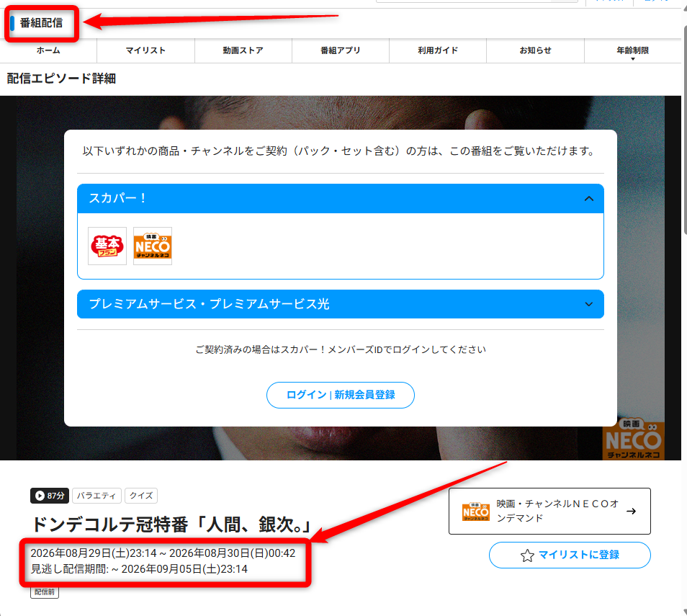Switch to the 動画ストア tab

click(243, 51)
